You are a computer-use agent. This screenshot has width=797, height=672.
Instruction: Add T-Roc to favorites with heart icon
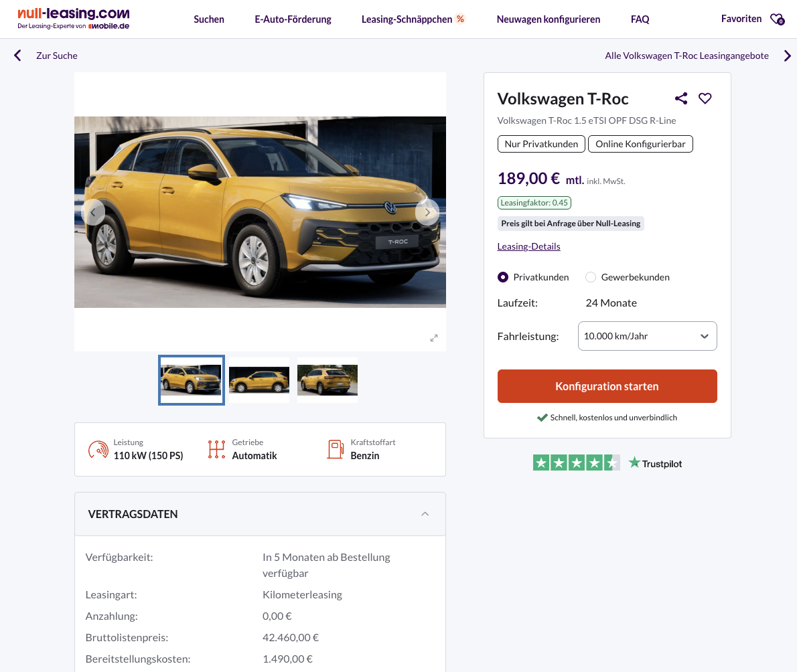tap(705, 98)
